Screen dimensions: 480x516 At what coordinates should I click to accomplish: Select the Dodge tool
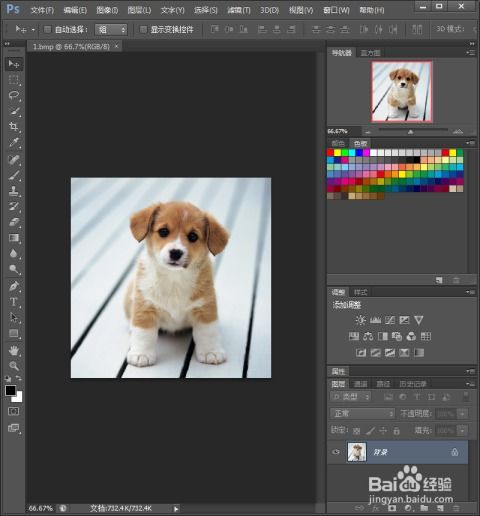(x=14, y=269)
